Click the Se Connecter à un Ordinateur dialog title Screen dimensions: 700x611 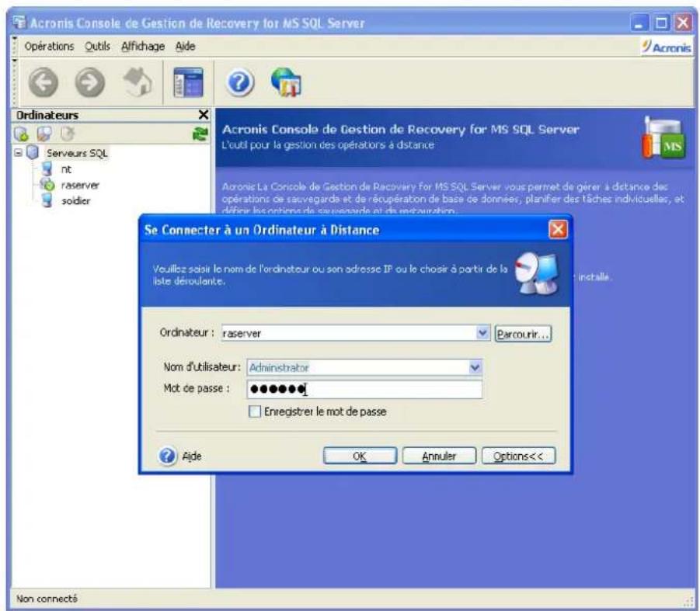(x=262, y=230)
